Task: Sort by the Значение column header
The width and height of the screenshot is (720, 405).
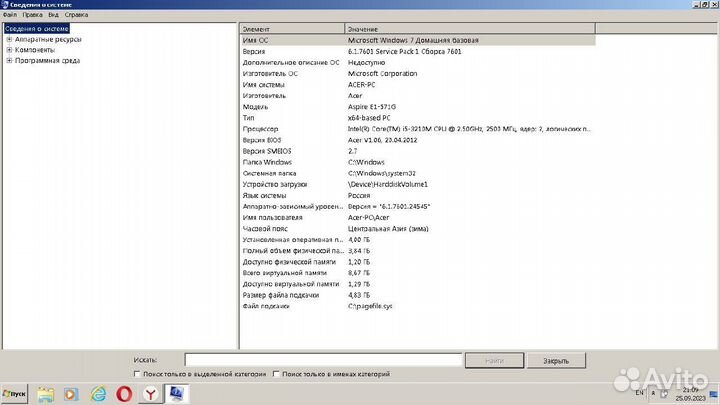Action: click(x=470, y=29)
